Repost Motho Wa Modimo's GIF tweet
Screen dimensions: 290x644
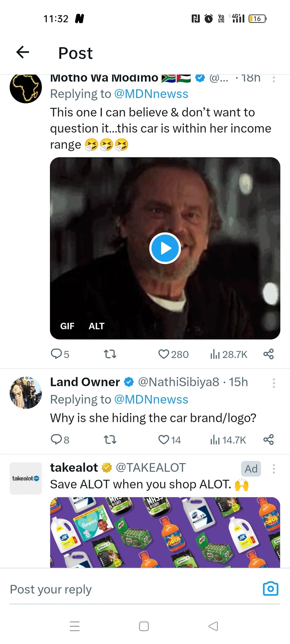[x=110, y=354]
